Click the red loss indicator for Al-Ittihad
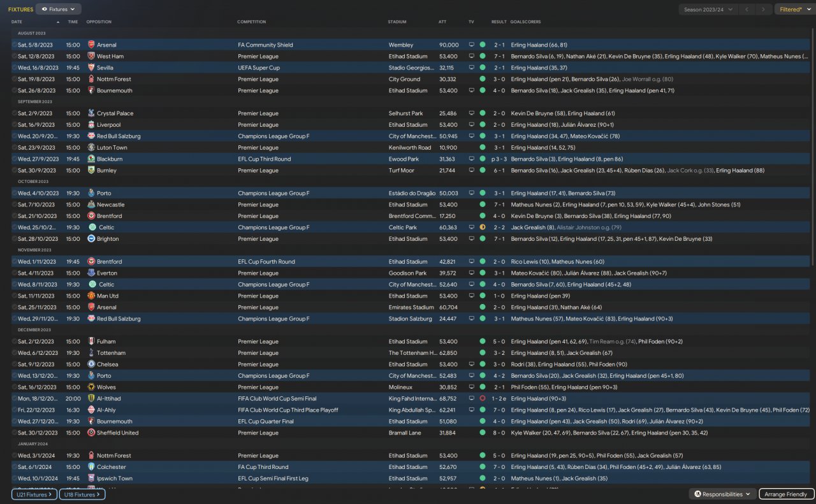This screenshot has height=504, width=816. [483, 399]
